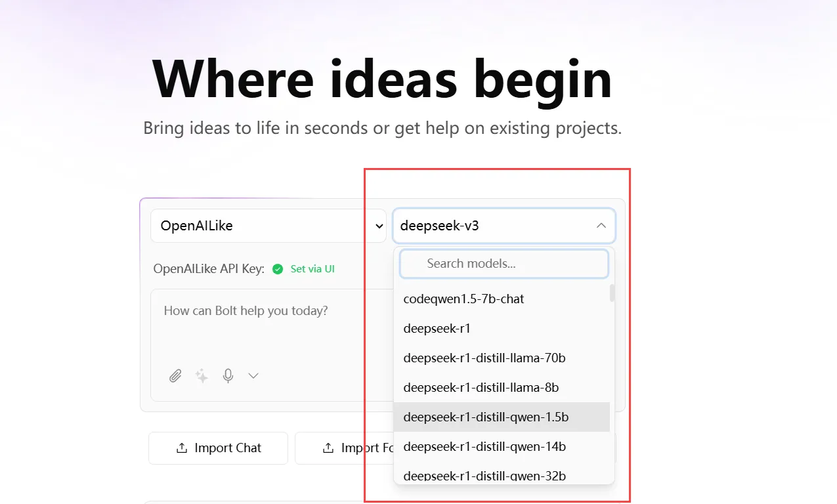Click the 'Set via UI' status text
Viewport: 837px width, 504px height.
312,268
